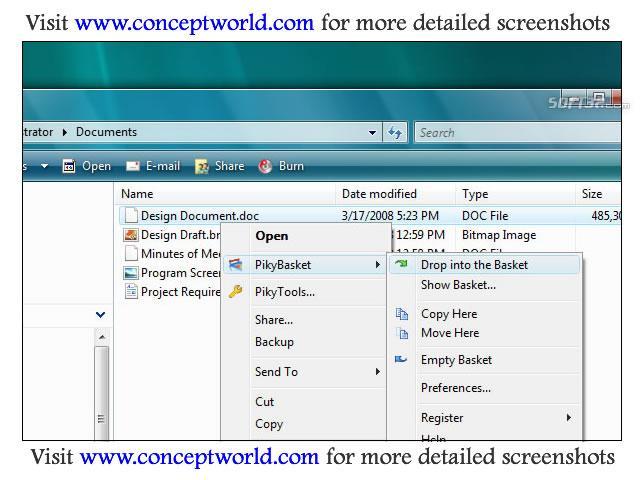640x480 pixels.
Task: Click the Copy Here pages icon
Action: point(402,313)
